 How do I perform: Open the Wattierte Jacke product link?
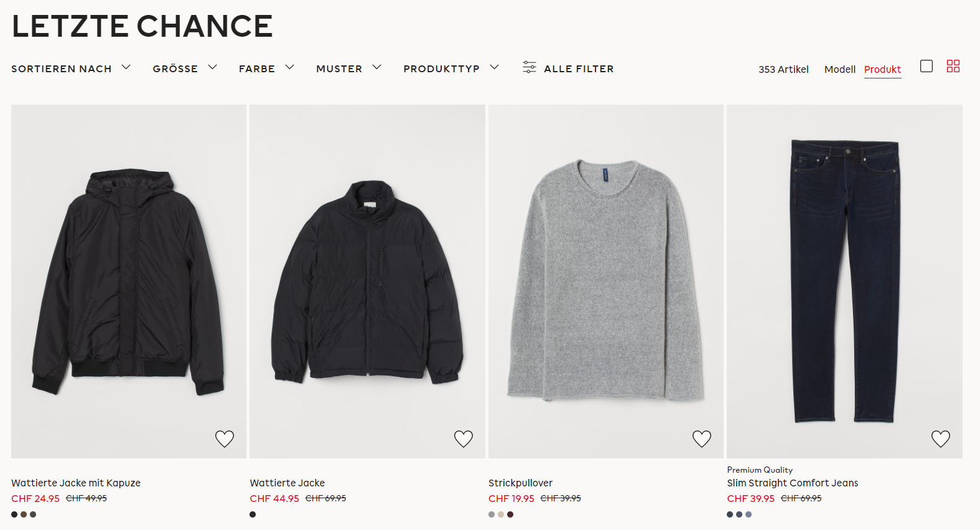coord(287,483)
